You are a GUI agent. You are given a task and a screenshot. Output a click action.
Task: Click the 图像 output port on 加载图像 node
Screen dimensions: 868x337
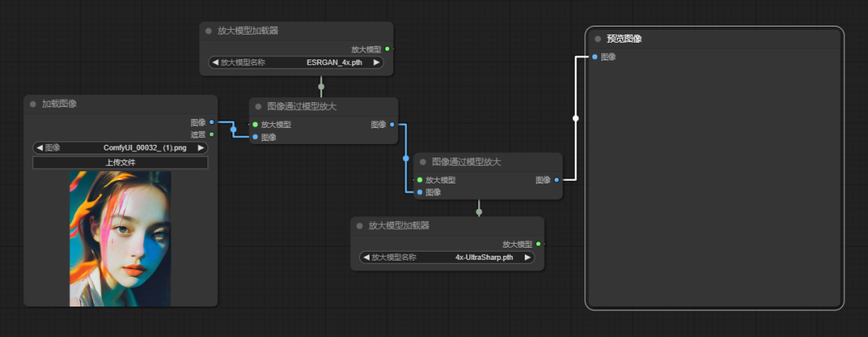coord(211,122)
